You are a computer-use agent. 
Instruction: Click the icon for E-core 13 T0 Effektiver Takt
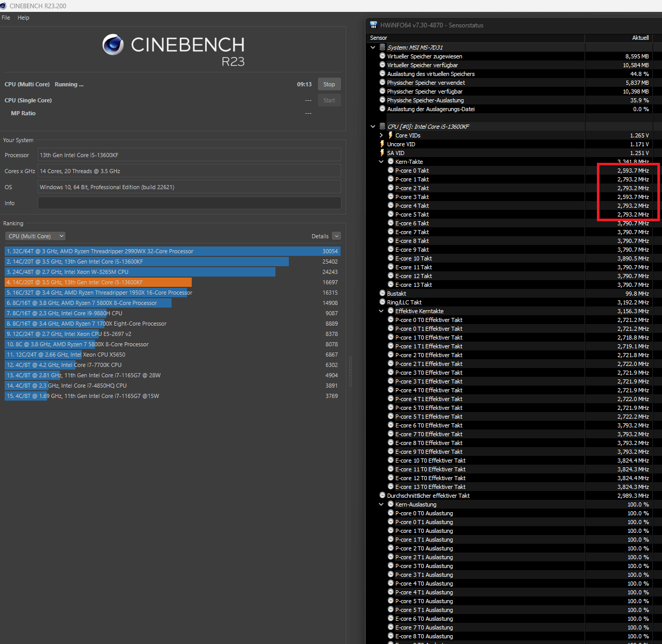pos(391,486)
